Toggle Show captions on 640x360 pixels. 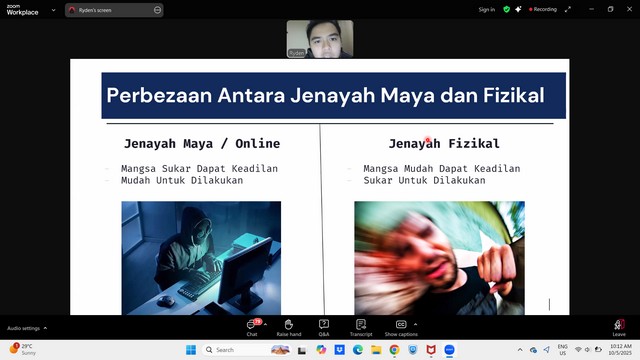pos(401,327)
